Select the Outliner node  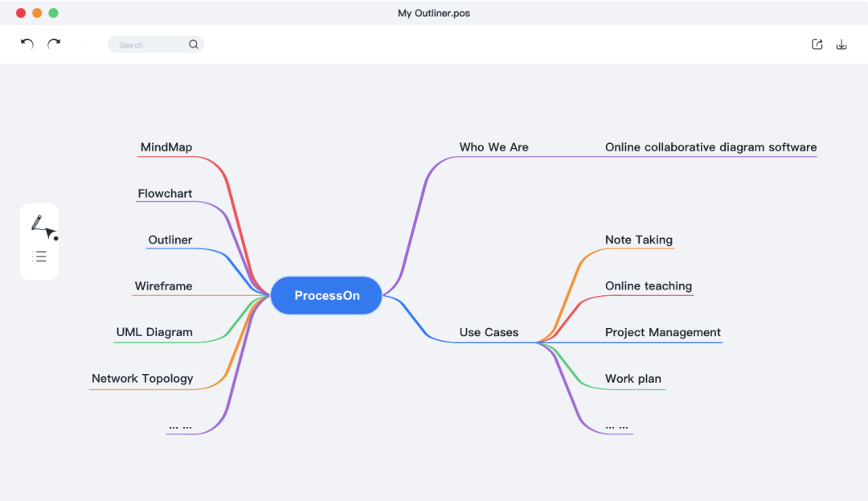(x=170, y=240)
